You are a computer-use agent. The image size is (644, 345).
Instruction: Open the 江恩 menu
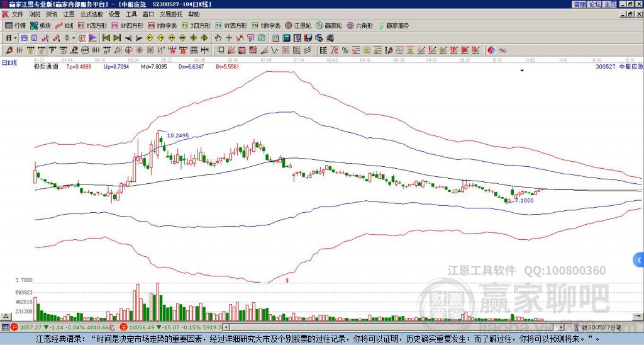click(x=69, y=14)
